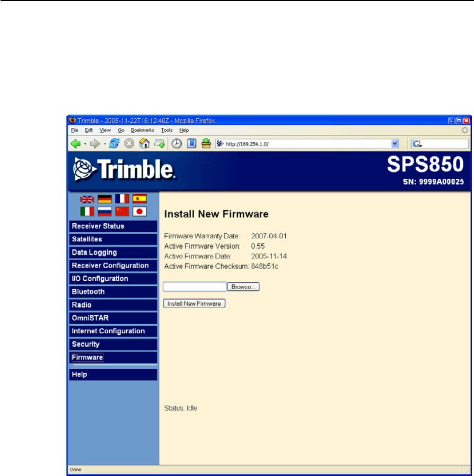Click the firmware file path field
This screenshot has height=476, width=474.
tap(195, 287)
